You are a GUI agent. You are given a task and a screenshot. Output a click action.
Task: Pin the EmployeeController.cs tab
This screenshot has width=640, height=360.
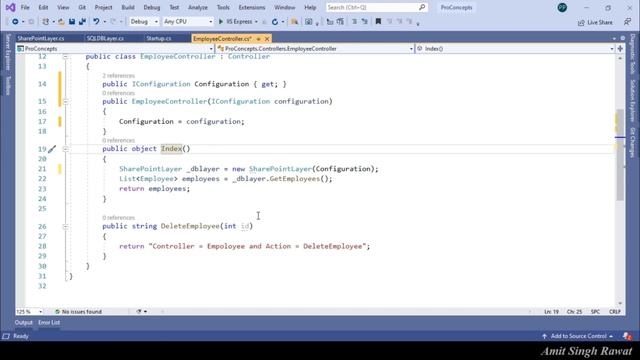(x=258, y=39)
